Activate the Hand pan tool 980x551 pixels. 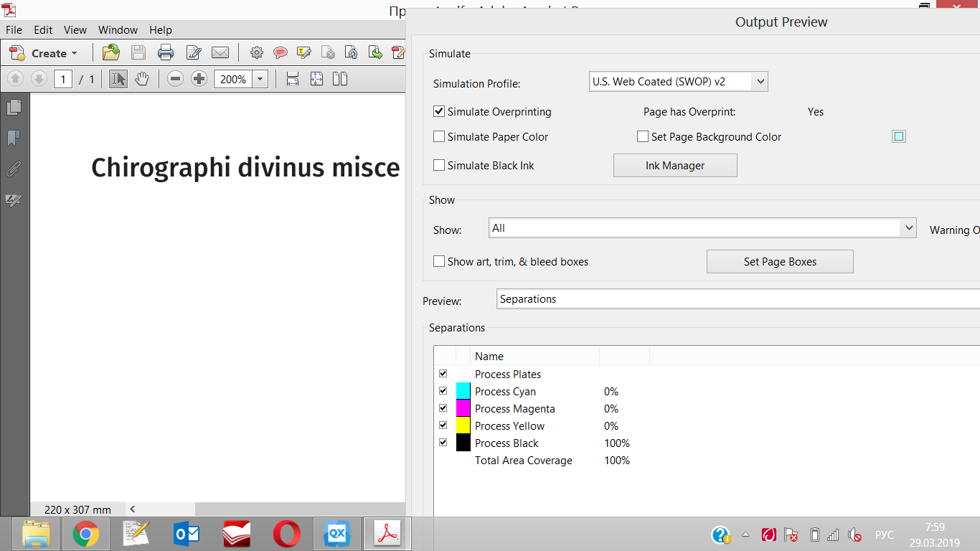point(142,79)
